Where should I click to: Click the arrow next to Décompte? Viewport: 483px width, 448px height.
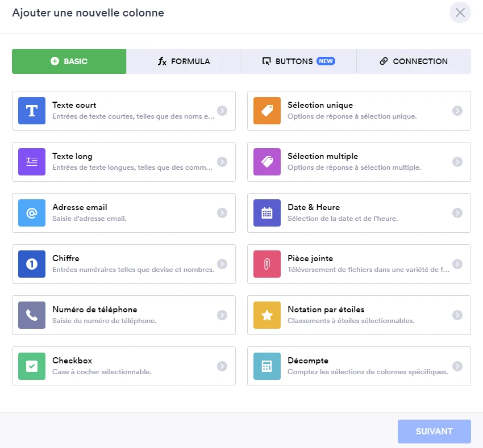pyautogui.click(x=457, y=366)
